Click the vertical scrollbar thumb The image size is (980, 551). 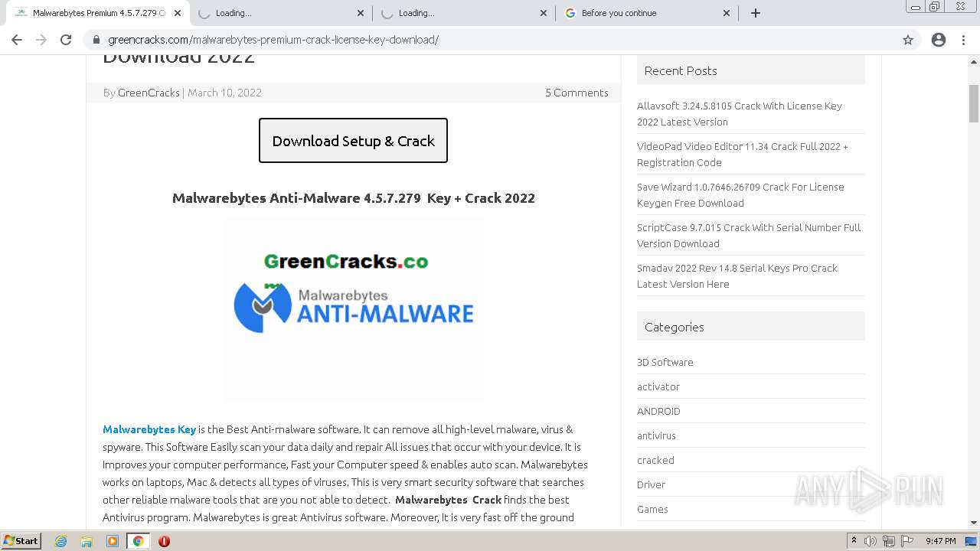[x=974, y=103]
